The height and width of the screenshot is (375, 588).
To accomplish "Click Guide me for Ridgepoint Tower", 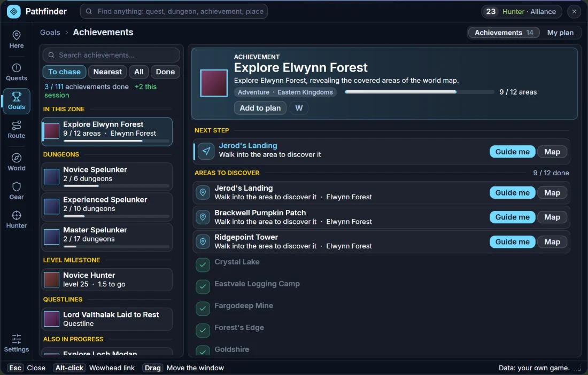I will (x=512, y=241).
